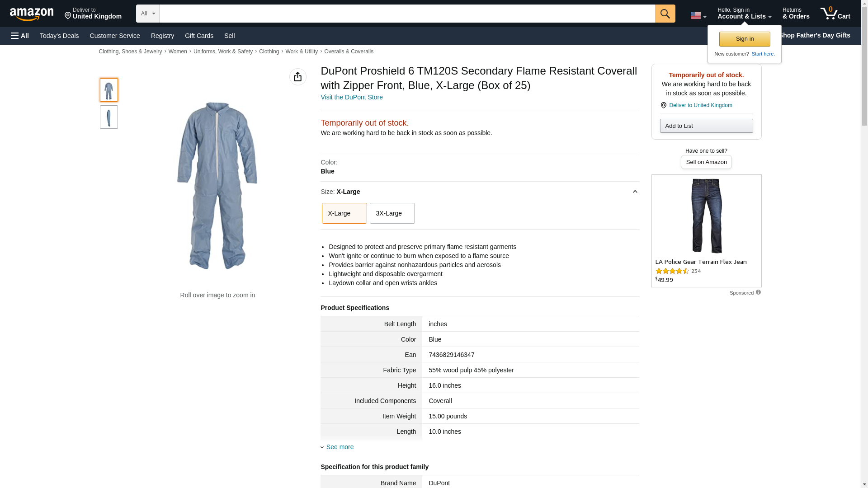868x488 pixels.
Task: Click the US flag language selector
Action: 698,15
